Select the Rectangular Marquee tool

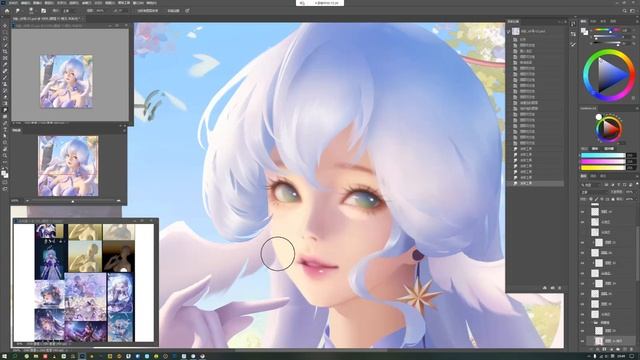coord(5,32)
